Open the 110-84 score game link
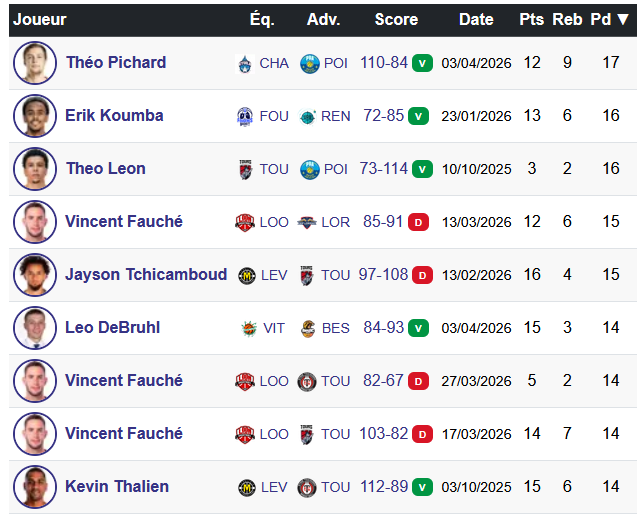Image resolution: width=637 pixels, height=523 pixels. click(384, 62)
